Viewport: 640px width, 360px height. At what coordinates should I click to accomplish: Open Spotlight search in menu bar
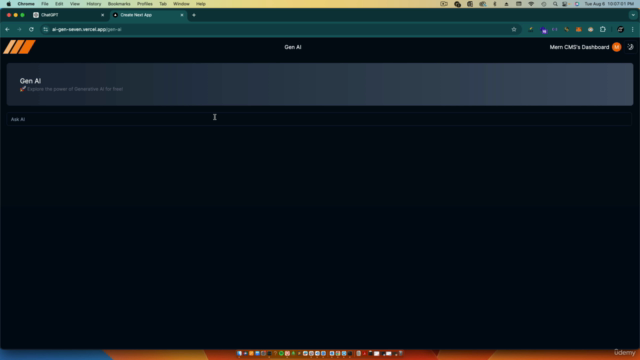(555, 4)
